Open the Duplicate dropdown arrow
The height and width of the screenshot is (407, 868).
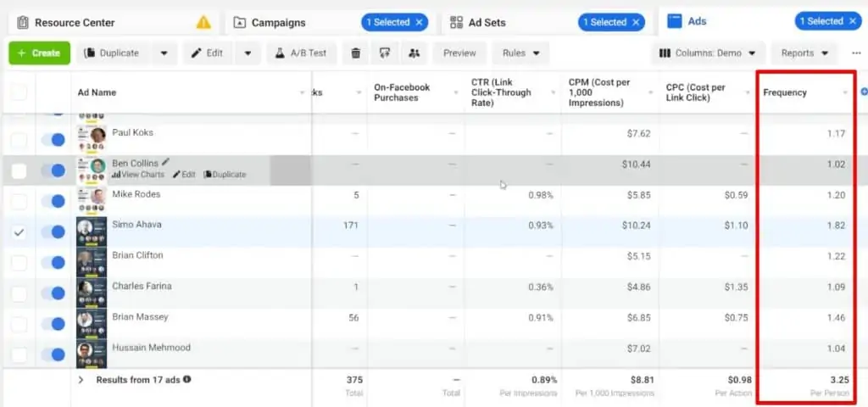pyautogui.click(x=164, y=53)
